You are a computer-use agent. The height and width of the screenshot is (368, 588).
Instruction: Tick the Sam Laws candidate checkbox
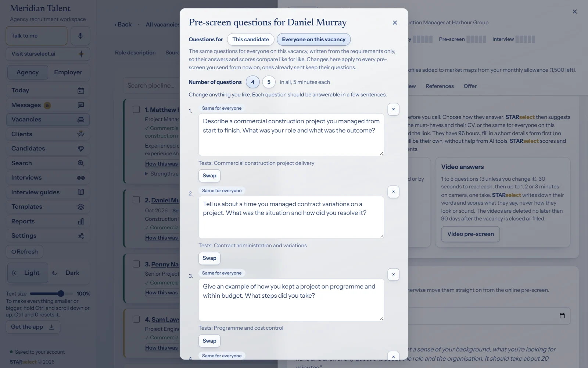pyautogui.click(x=136, y=319)
